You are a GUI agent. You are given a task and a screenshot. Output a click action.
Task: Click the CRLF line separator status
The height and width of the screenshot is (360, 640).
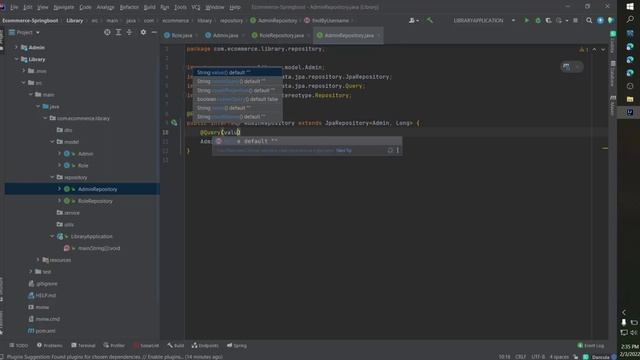(x=520, y=357)
